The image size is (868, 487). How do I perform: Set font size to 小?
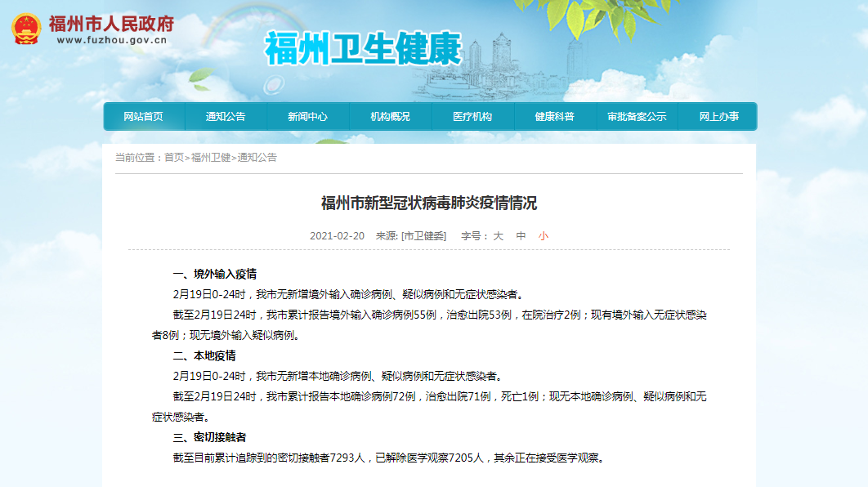(x=543, y=236)
